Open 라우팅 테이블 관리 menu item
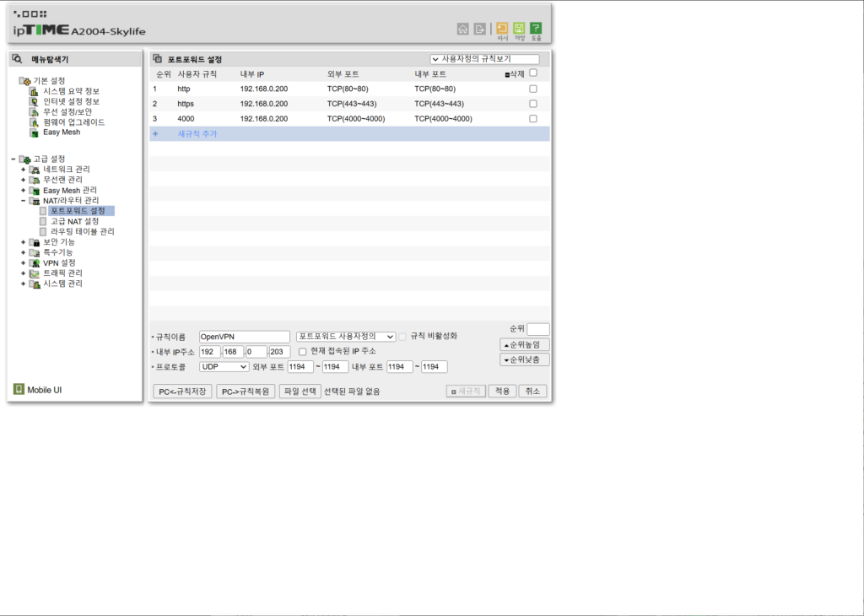Screen dimensions: 864x616 click(82, 231)
